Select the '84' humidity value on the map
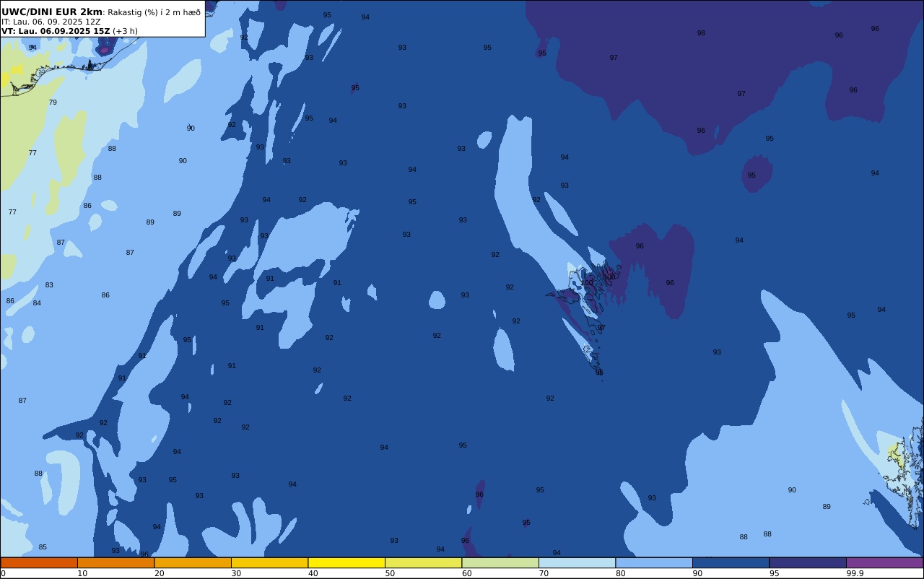Image resolution: width=924 pixels, height=579 pixels. (37, 303)
